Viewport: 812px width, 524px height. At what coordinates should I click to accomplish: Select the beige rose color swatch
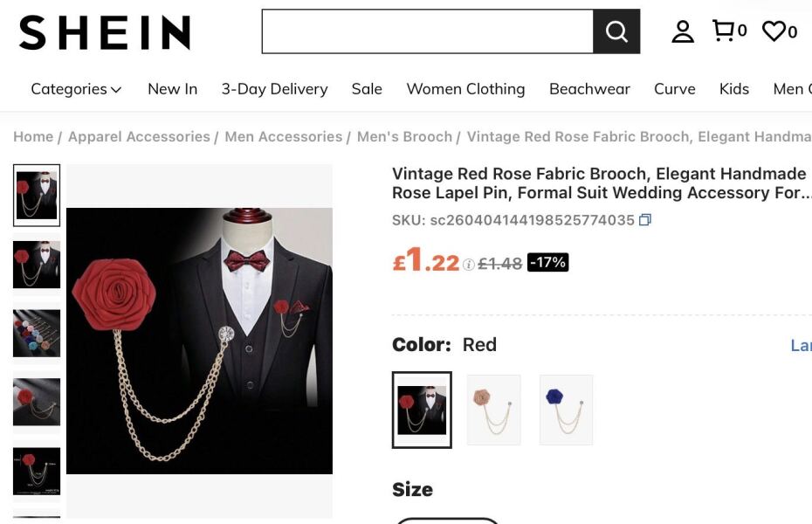point(494,410)
